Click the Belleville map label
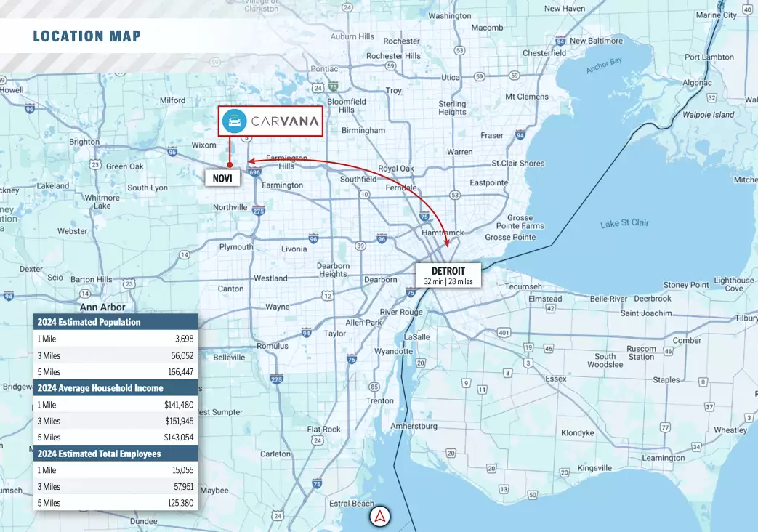Screen dimensions: 758x532 pyautogui.click(x=229, y=358)
